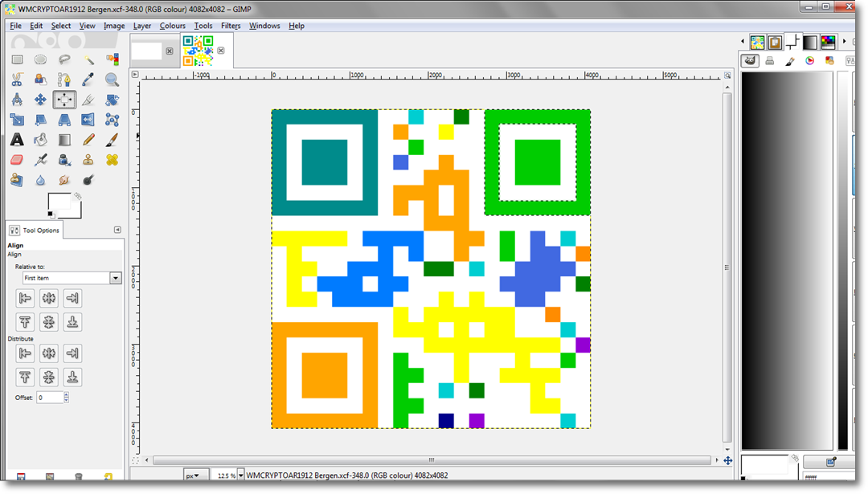Image resolution: width=868 pixels, height=494 pixels.
Task: Select the Scissors Select tool
Action: [x=17, y=80]
